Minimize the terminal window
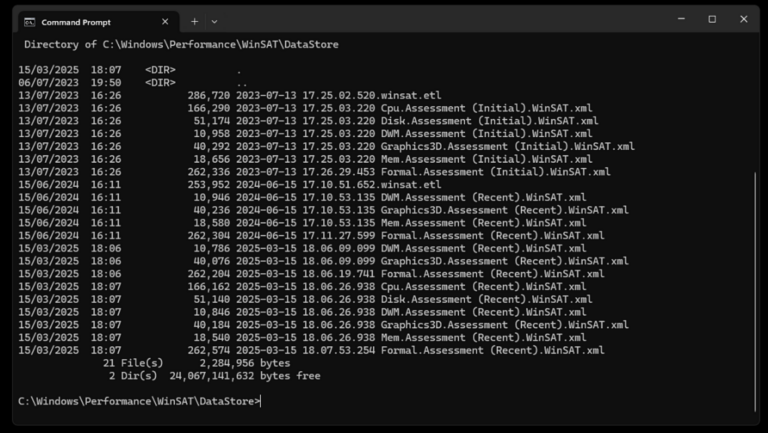 tap(680, 20)
